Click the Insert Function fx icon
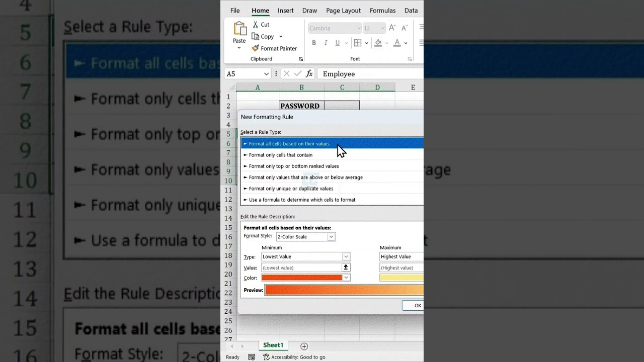Viewport: 644px width, 362px height. (x=309, y=74)
